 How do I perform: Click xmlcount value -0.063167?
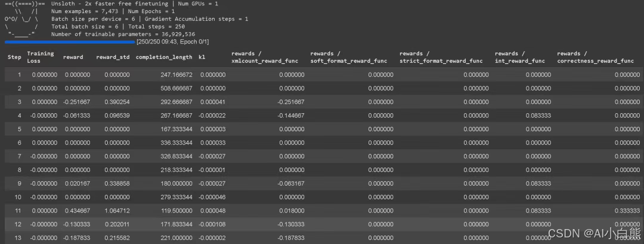point(291,183)
